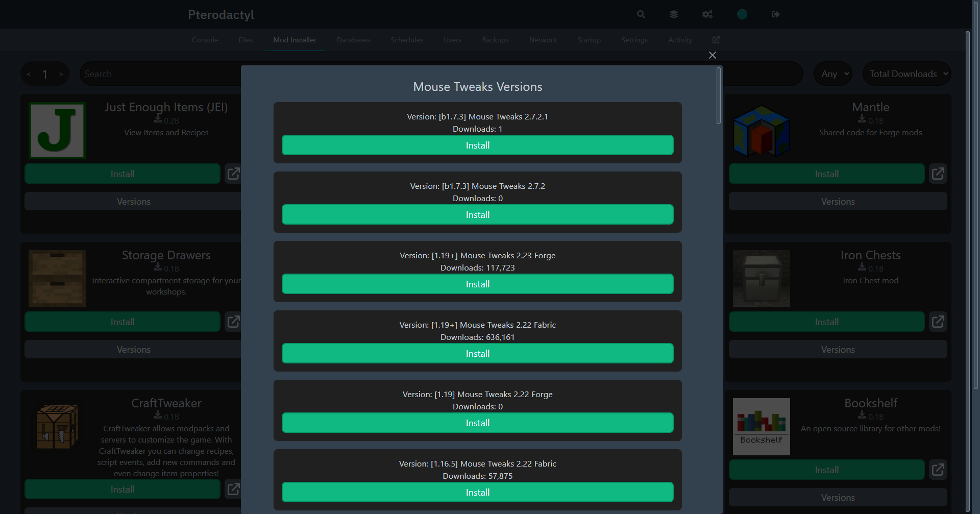Open Bookshelf external link icon
Image resolution: width=980 pixels, height=514 pixels.
tap(938, 470)
